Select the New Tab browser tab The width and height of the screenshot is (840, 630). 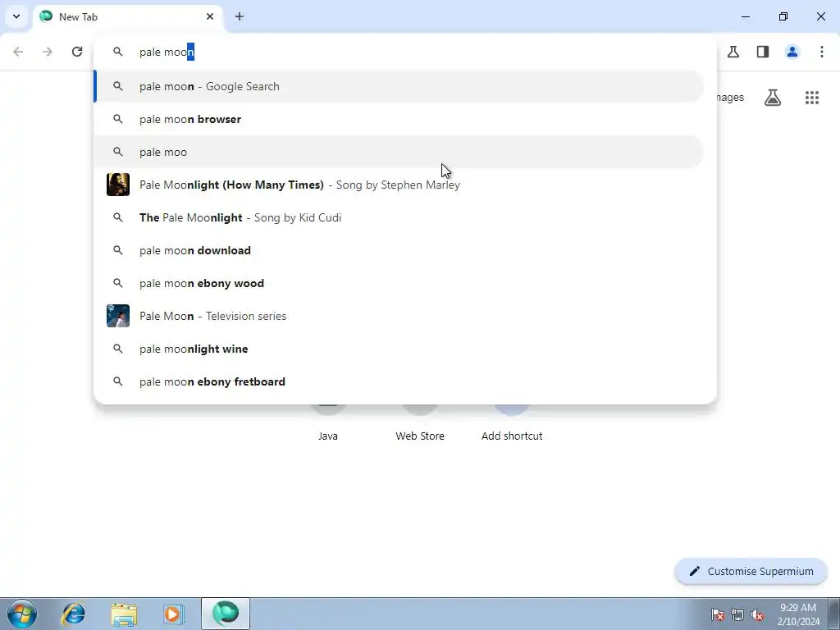click(x=129, y=16)
